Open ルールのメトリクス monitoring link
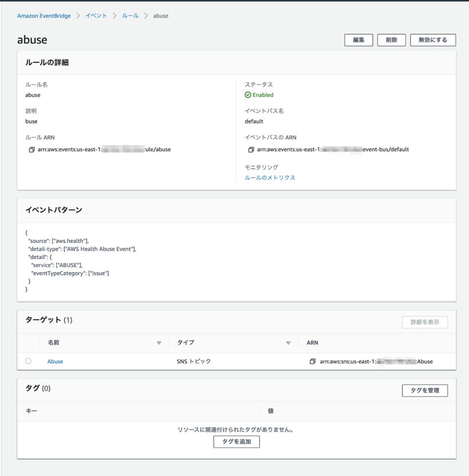The image size is (469, 476). 270,178
